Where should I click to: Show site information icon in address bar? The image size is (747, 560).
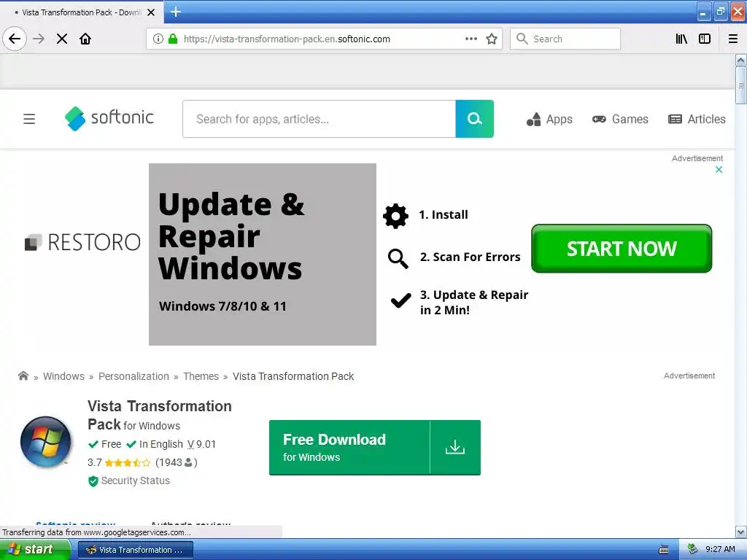pyautogui.click(x=158, y=39)
